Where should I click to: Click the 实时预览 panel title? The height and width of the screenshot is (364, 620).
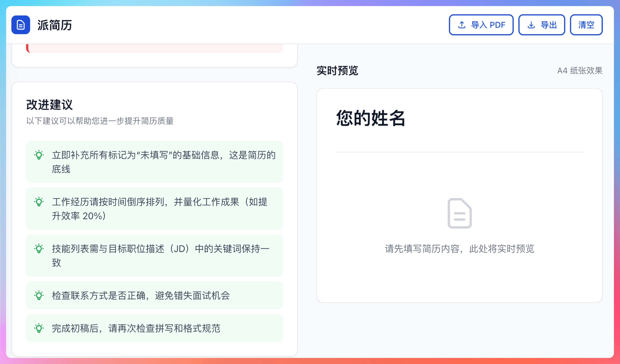click(337, 71)
